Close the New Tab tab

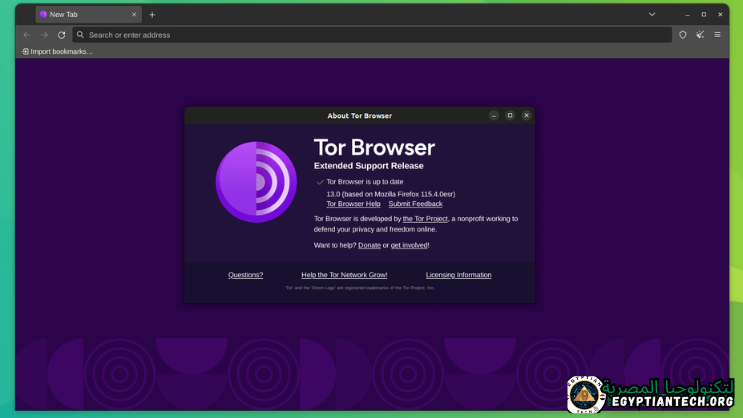134,15
